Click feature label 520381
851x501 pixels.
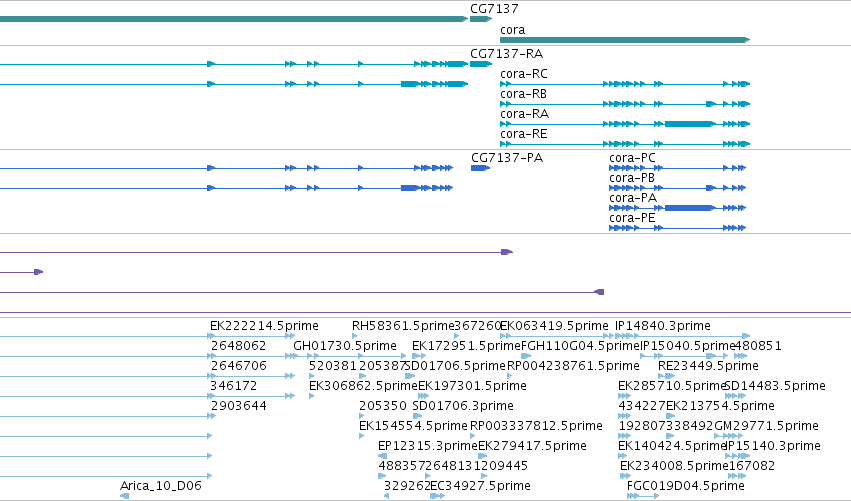[333, 366]
